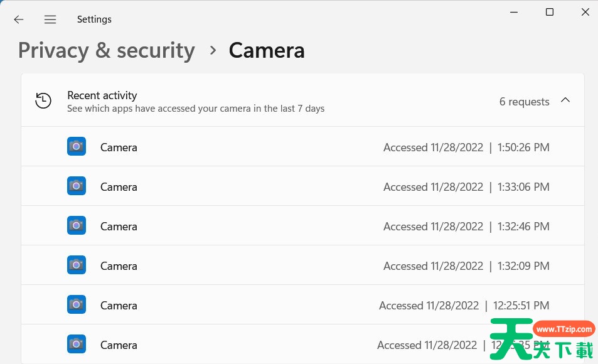The height and width of the screenshot is (364, 598).
Task: Click the Recent activity heading
Action: [x=102, y=95]
